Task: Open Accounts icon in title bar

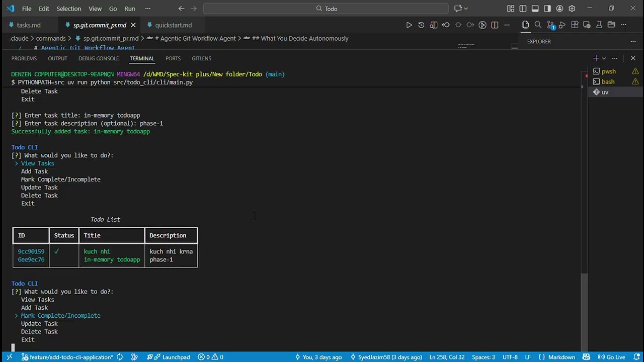Action: (559, 9)
